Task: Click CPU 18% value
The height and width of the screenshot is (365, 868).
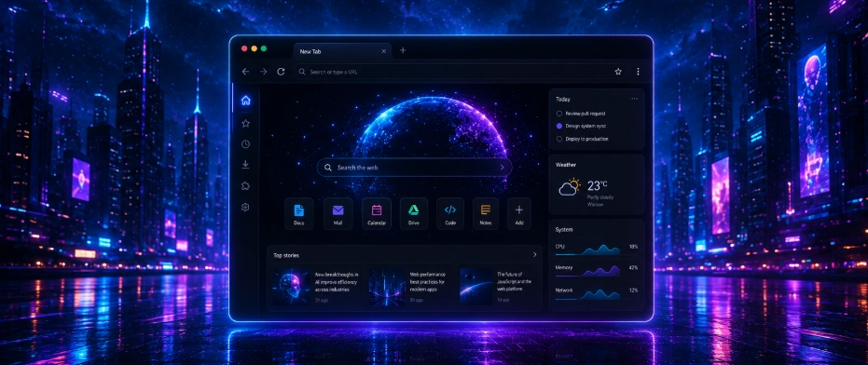Action: click(x=633, y=246)
